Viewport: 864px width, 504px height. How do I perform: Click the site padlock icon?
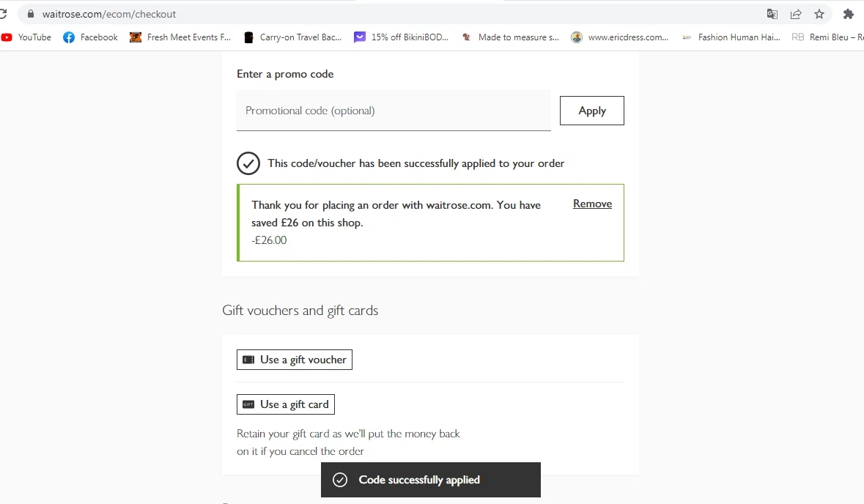coord(31,14)
